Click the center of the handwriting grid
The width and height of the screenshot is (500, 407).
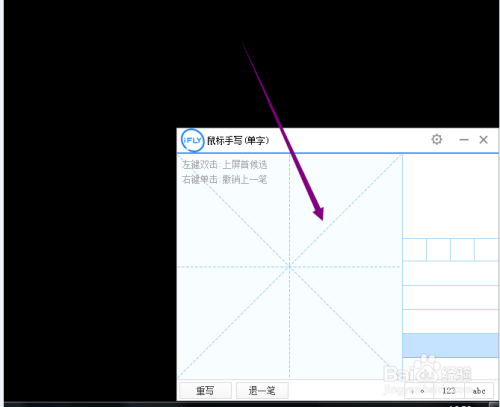289,267
